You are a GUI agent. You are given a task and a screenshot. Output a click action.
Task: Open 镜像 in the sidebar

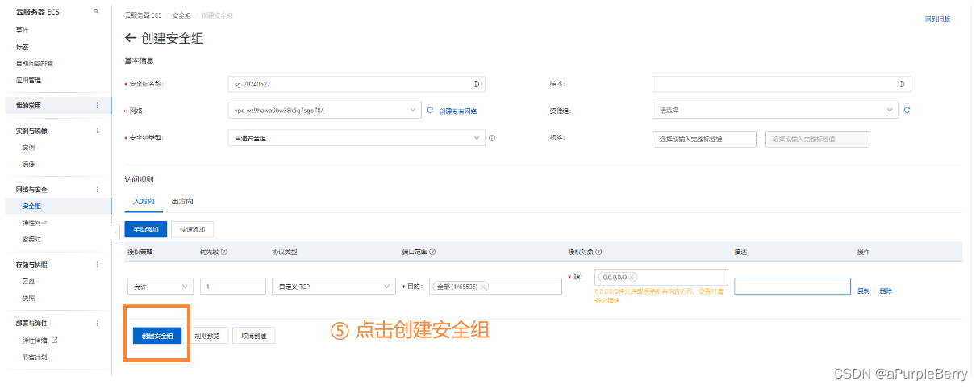[28, 164]
